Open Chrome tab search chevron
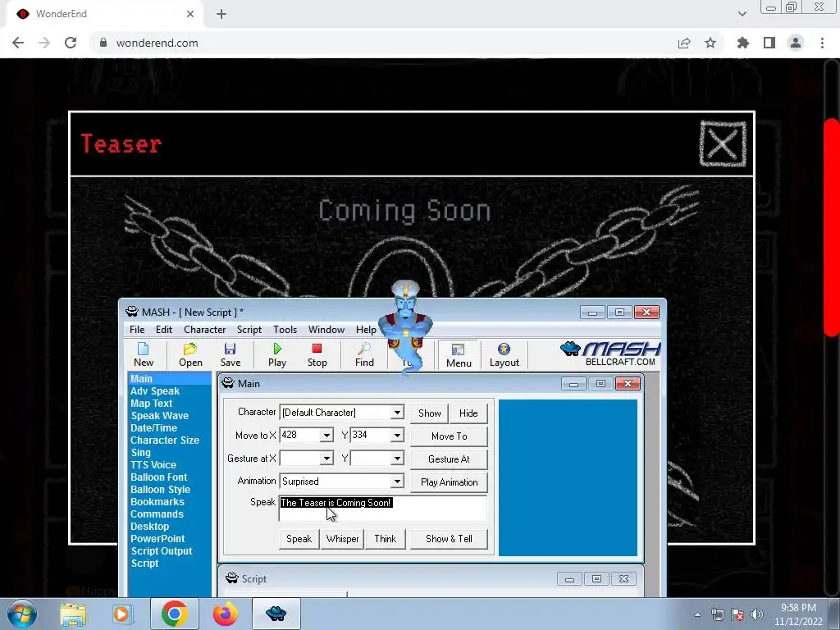Screen dimensions: 840x630 (742, 14)
